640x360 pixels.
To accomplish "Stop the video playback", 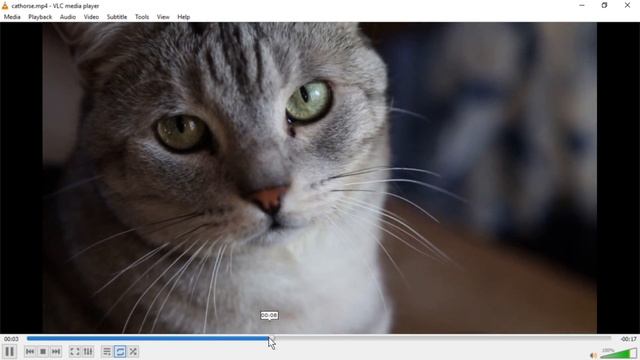I will point(43,351).
